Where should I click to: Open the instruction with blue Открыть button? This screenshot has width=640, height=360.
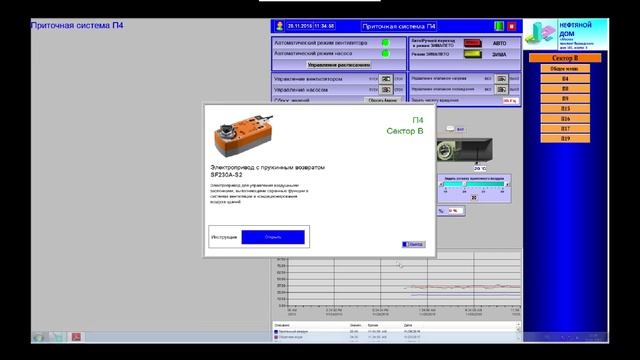click(x=273, y=237)
